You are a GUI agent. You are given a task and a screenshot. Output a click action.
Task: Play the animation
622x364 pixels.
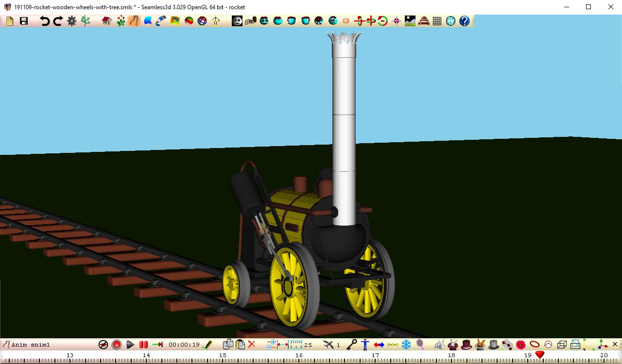130,345
